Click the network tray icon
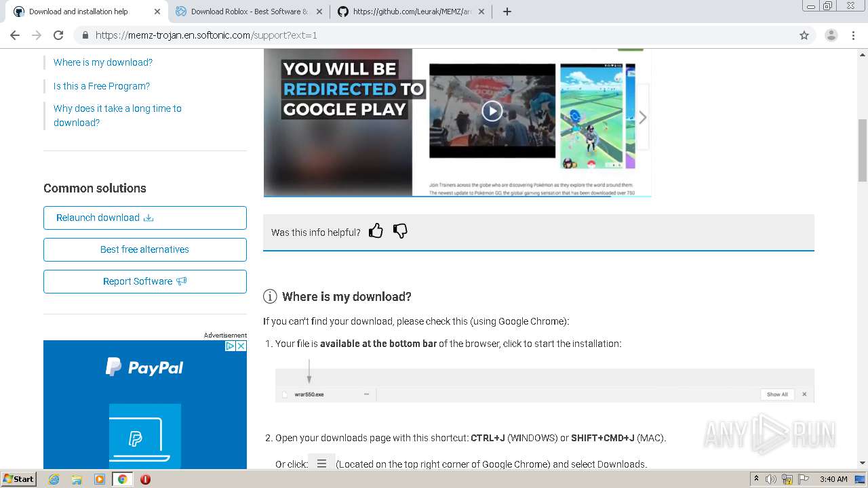The image size is (868, 488). point(787,479)
